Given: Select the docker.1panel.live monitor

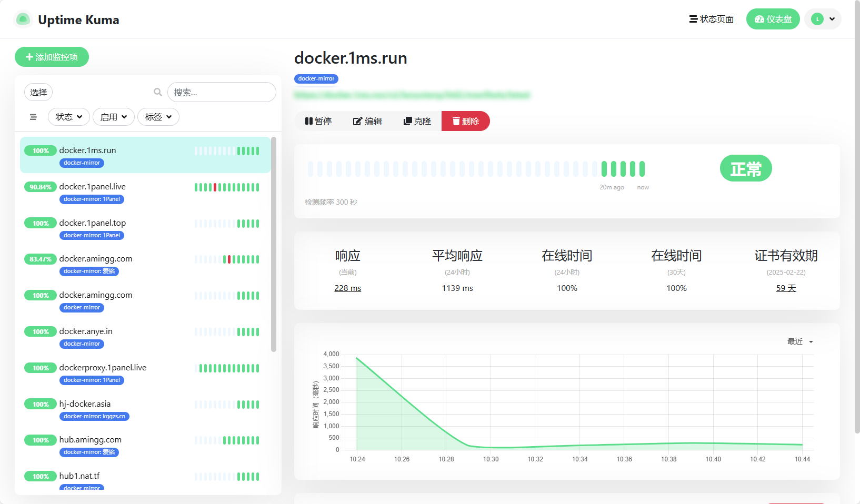Looking at the screenshot, I should [145, 191].
